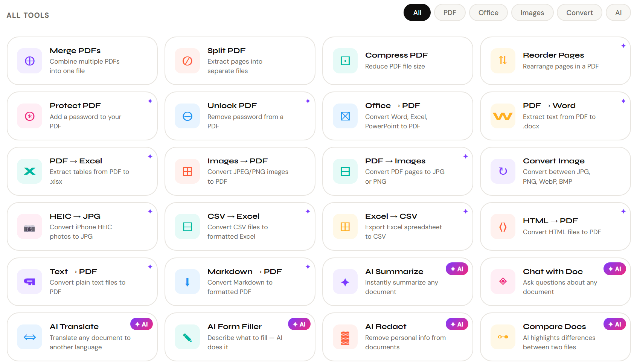The height and width of the screenshot is (364, 637).
Task: Click the text 'Extract tables from PDF to .xlsx'
Action: click(x=89, y=177)
